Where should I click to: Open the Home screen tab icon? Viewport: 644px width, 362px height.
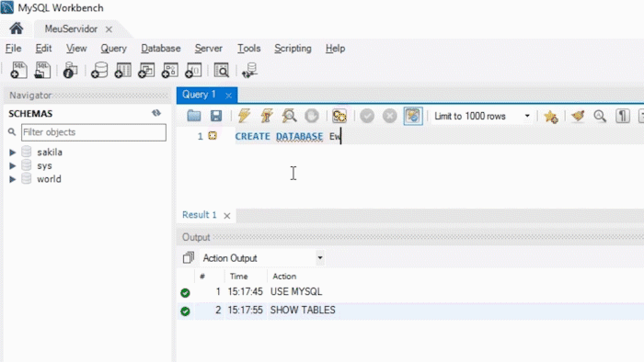coord(17,28)
